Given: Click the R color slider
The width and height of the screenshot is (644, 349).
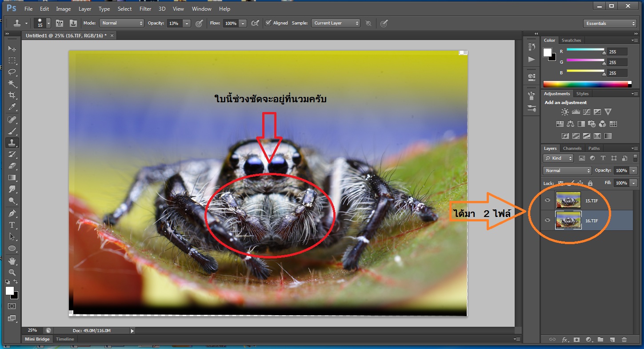Looking at the screenshot, I should pos(585,50).
